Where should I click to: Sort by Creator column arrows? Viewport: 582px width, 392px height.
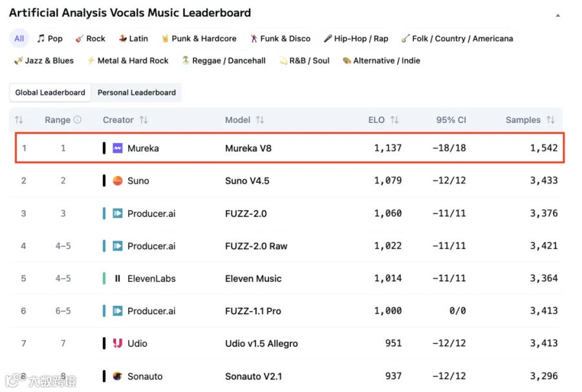coord(144,120)
